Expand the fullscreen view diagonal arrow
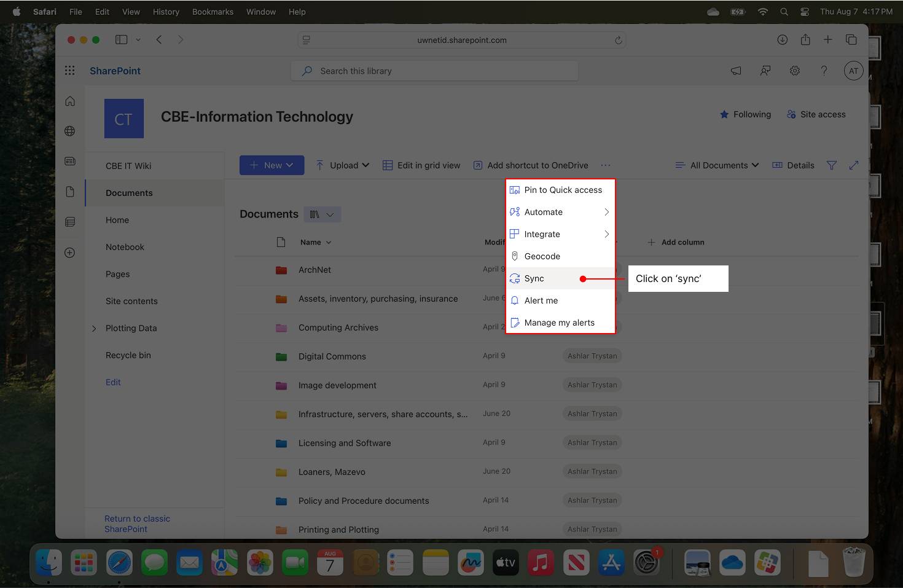 [x=853, y=165]
